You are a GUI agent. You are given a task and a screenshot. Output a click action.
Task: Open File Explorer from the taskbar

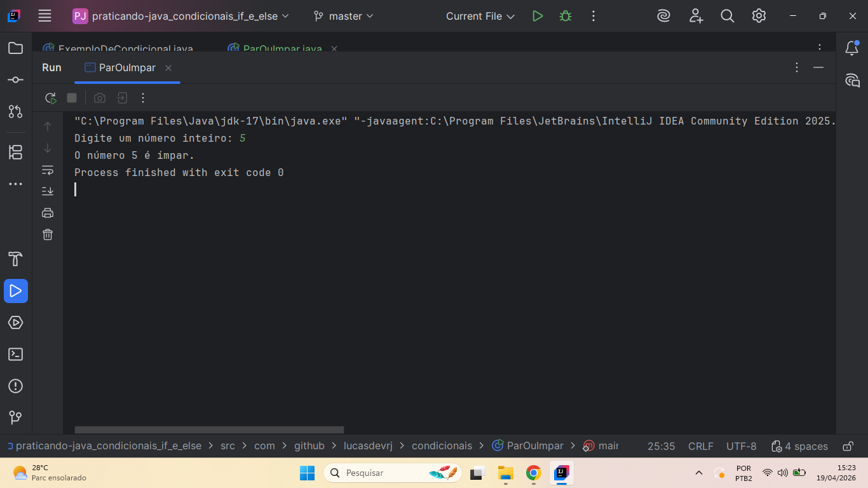[x=505, y=473]
